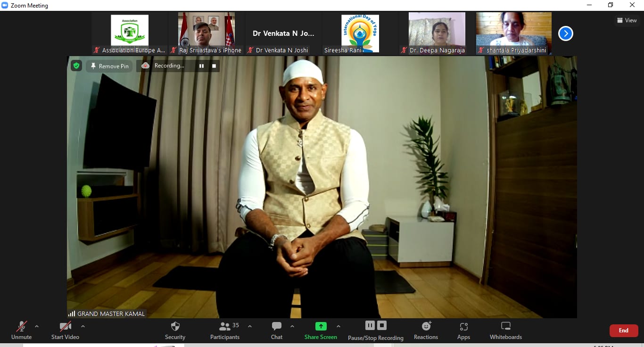644x347 pixels.
Task: Expand audio options arrow beside Unmute
Action: [37, 326]
